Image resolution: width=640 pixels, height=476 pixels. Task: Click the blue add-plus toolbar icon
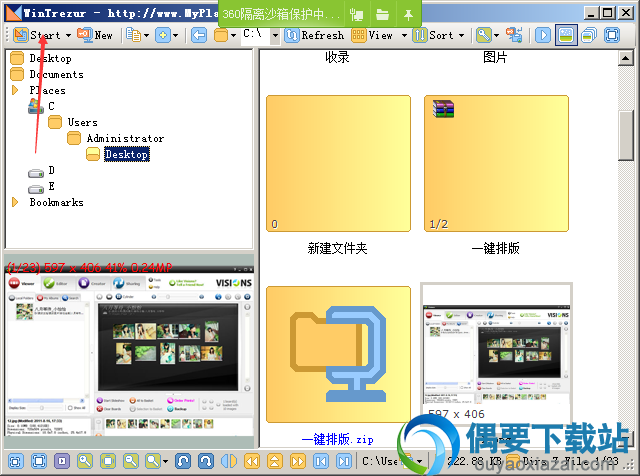[x=163, y=35]
